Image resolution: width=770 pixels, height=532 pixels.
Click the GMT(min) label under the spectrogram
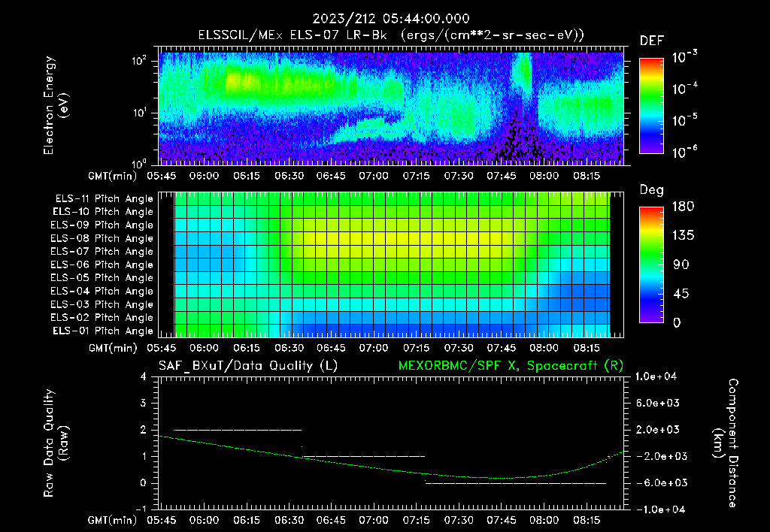(x=113, y=176)
